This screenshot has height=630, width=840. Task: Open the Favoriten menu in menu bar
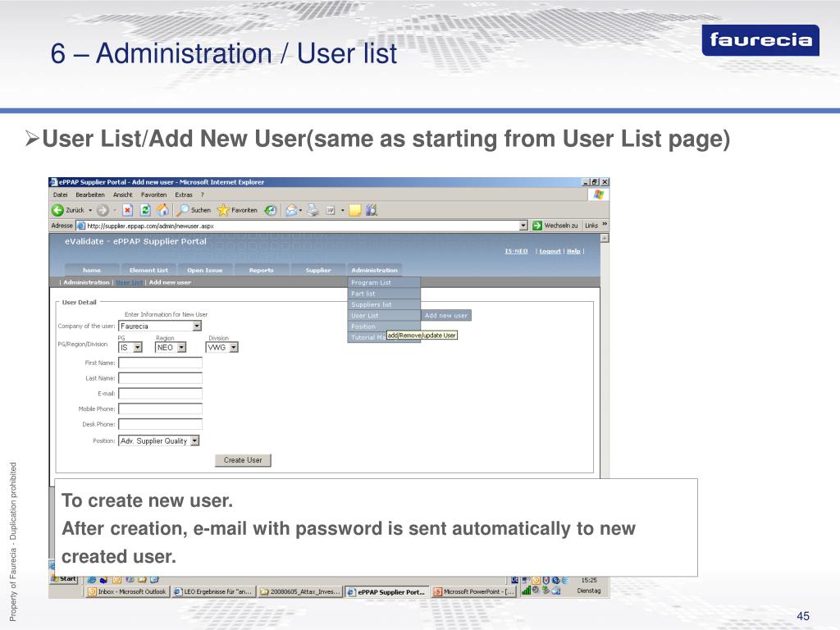(153, 194)
